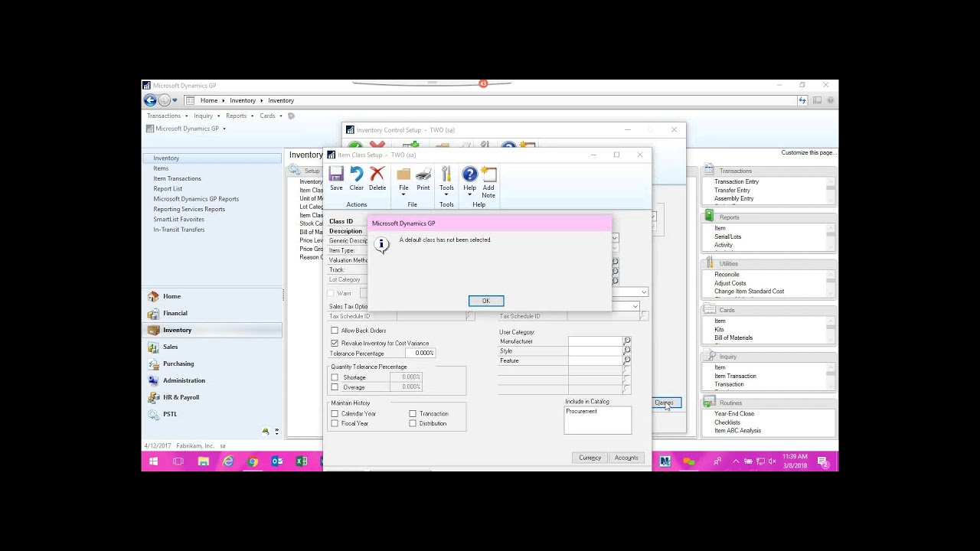Viewport: 980px width, 551px height.
Task: Open Excel from the taskbar
Action: (x=302, y=461)
